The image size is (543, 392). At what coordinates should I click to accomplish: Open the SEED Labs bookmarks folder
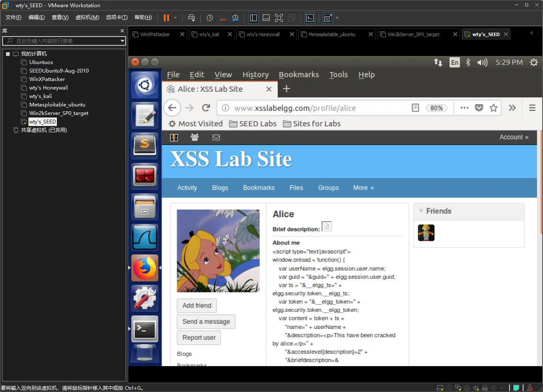[253, 124]
